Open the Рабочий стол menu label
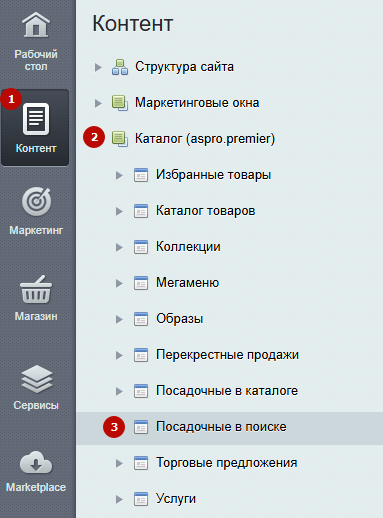 [36, 60]
